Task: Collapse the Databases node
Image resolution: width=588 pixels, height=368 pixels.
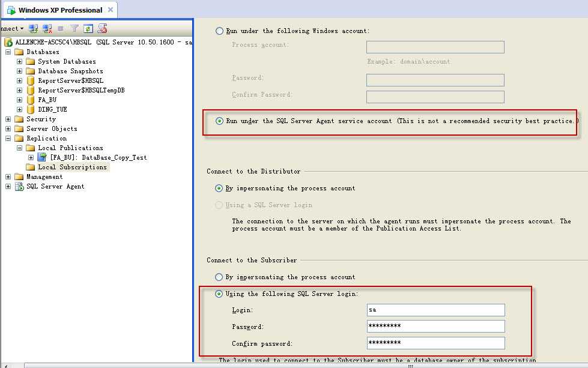Action: tap(8, 52)
